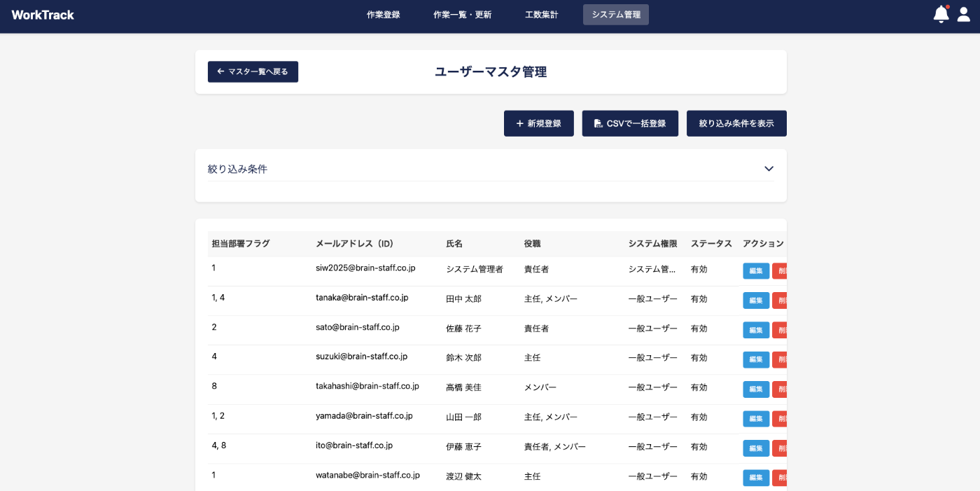Click department flag cell 8
Screen dimensions: 980x491
[x=214, y=386]
